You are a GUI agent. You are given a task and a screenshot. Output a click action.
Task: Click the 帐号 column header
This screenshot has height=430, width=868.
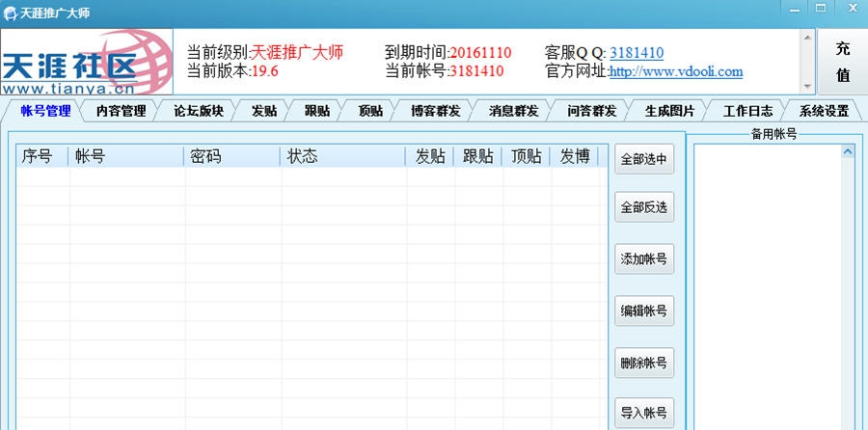point(125,156)
